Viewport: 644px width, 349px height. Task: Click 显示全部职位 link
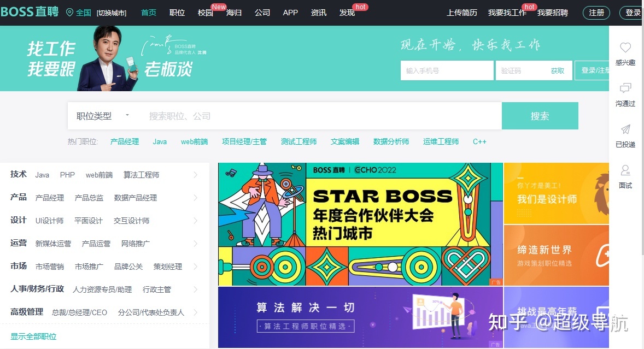click(x=33, y=336)
